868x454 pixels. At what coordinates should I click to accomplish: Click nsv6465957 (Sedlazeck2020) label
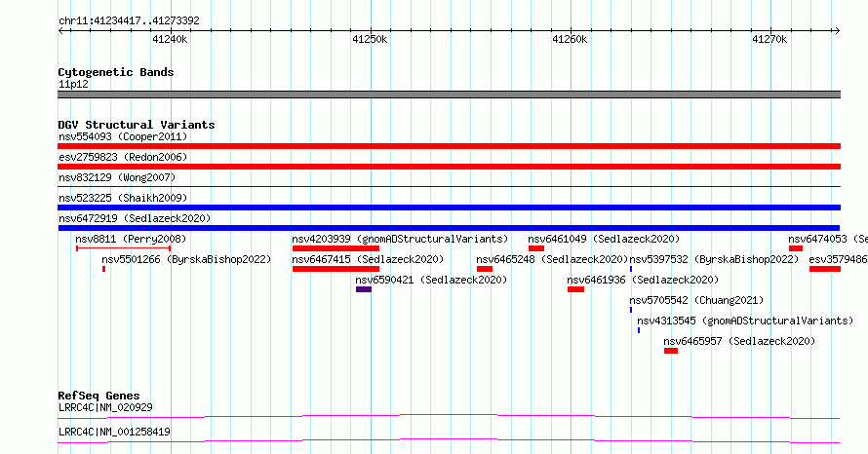pyautogui.click(x=739, y=341)
